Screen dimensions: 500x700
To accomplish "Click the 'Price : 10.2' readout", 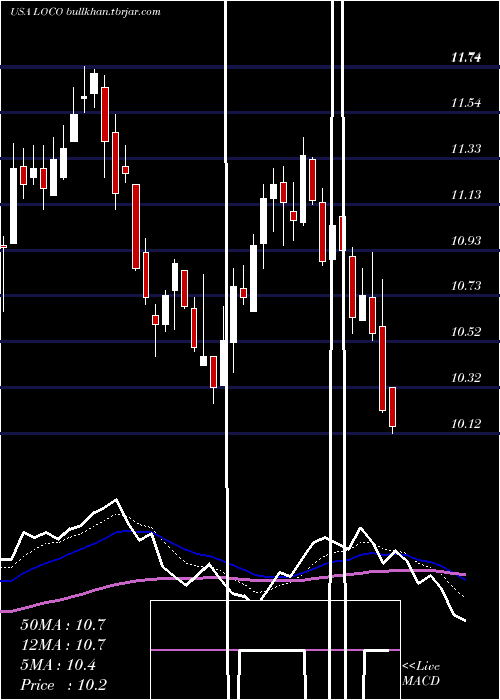I will click(x=63, y=685).
